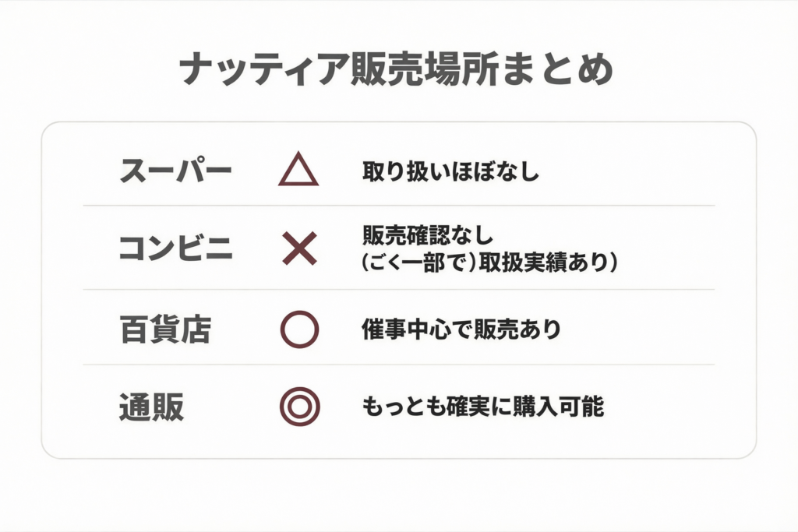Click the divider line below the スーパー row
Screen dimensions: 798x532
tap(399, 206)
